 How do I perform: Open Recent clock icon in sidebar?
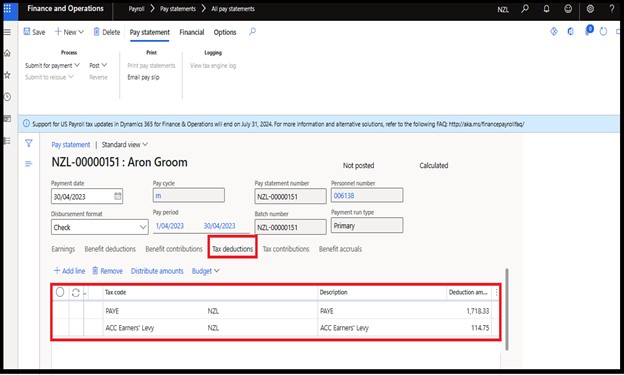7,97
